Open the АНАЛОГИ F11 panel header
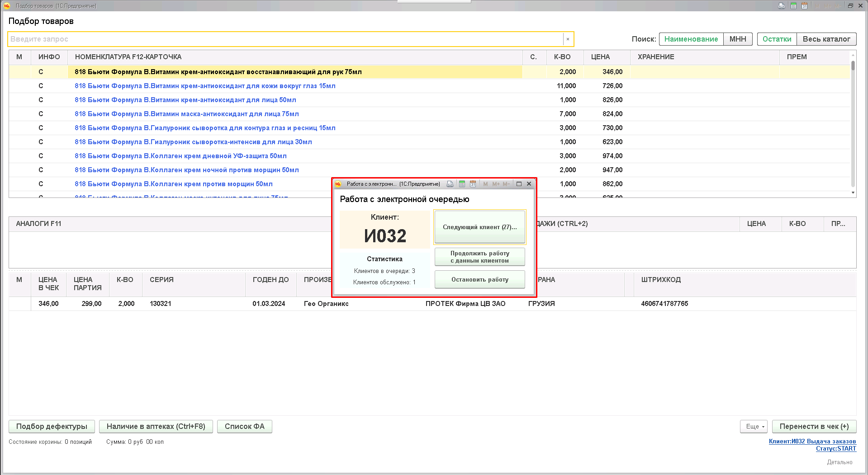Viewport: 868px width, 475px height. 38,224
